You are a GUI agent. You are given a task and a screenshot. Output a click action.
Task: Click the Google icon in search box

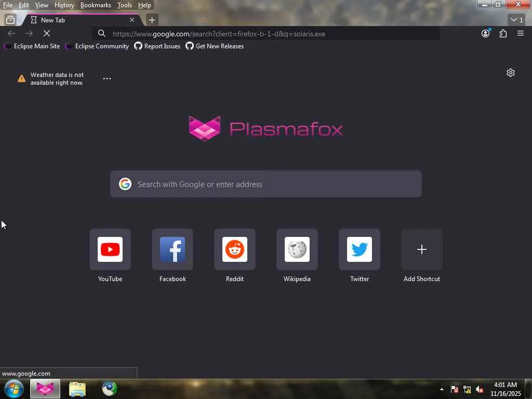[125, 184]
